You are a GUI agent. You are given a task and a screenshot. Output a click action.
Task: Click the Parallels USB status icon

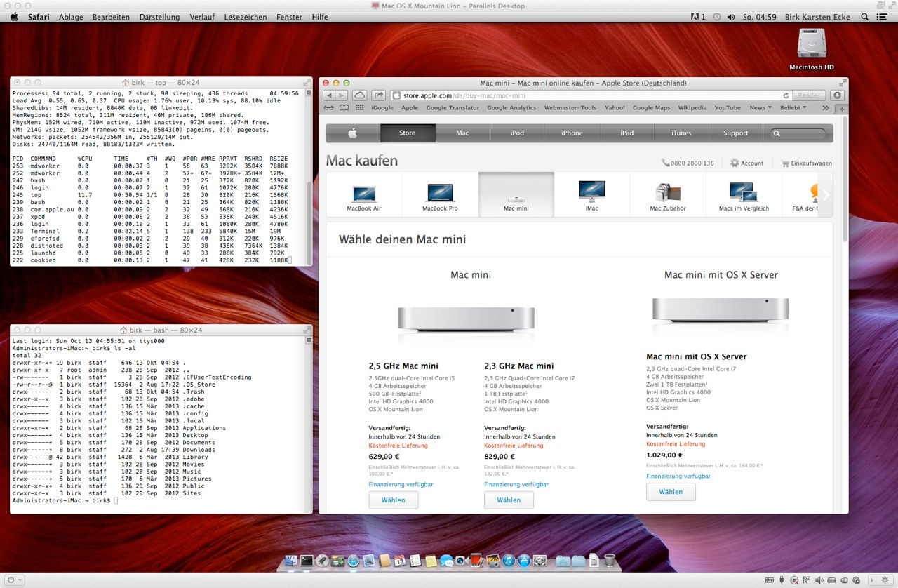click(782, 580)
